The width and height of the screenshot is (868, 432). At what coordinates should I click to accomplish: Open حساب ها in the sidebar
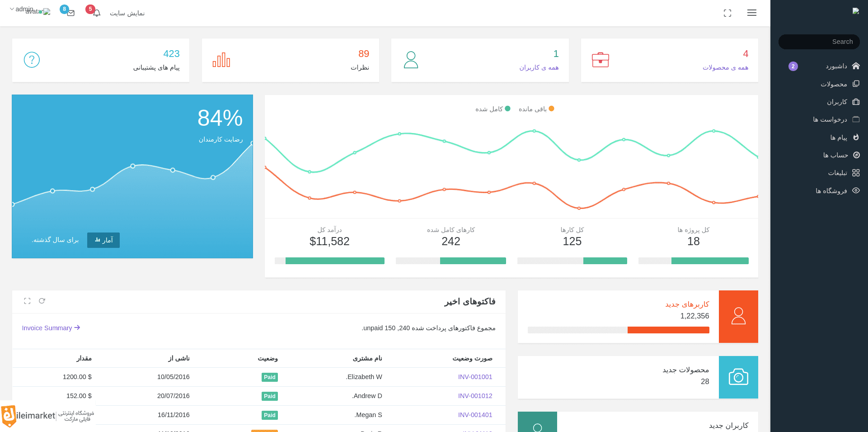pos(835,155)
